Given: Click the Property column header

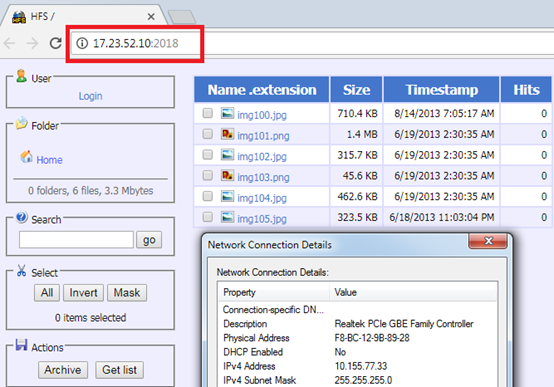Looking at the screenshot, I should point(273,292).
